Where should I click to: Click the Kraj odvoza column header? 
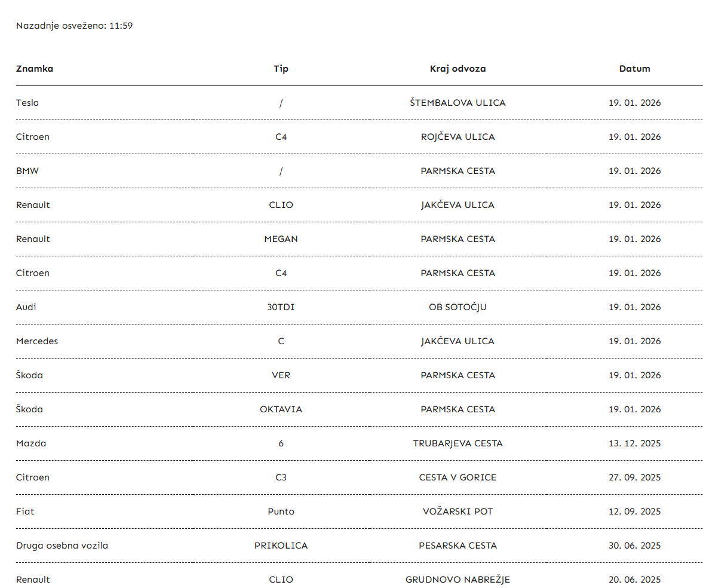[x=458, y=69]
